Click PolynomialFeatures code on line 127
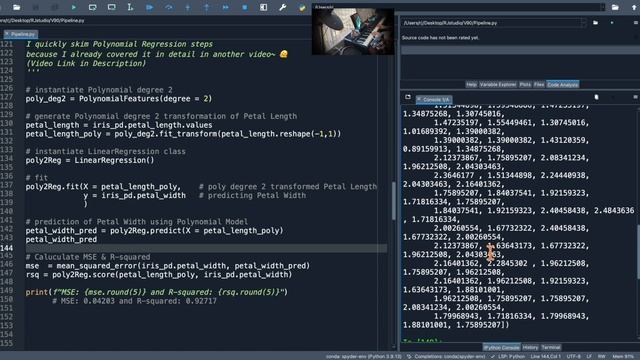This screenshot has width=640, height=360. (145, 98)
